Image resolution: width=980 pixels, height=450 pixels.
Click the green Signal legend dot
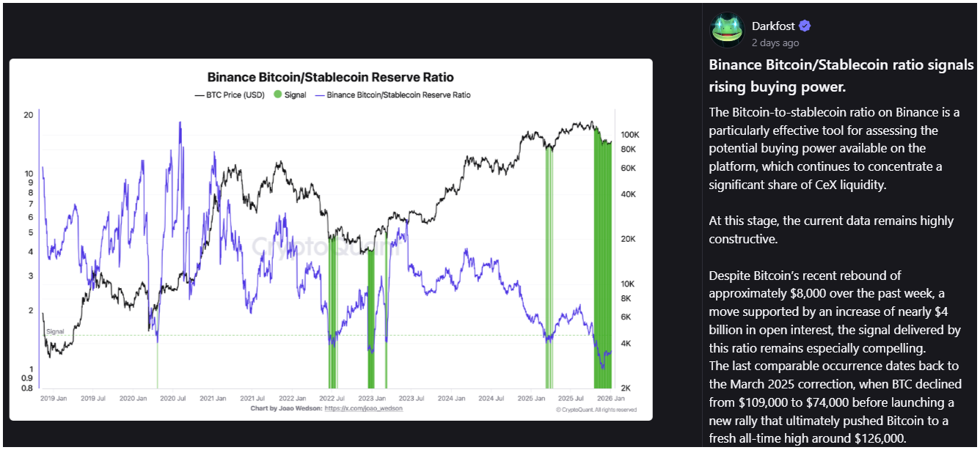coord(277,95)
